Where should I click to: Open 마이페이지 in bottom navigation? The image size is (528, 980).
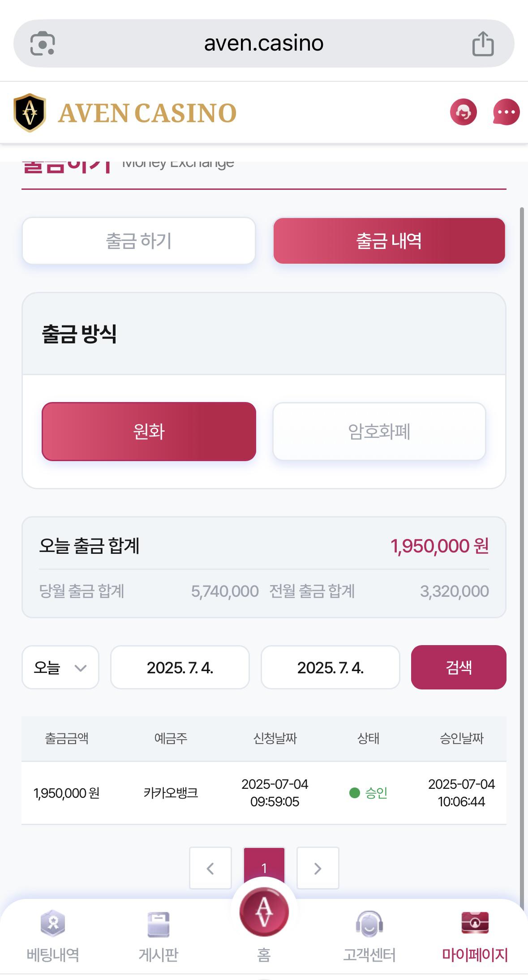[x=475, y=936]
